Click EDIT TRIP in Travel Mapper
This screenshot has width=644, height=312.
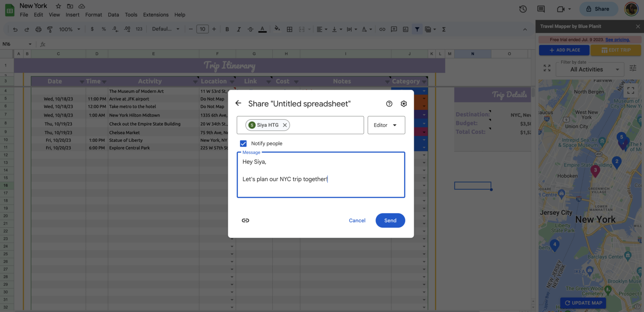[x=616, y=50]
